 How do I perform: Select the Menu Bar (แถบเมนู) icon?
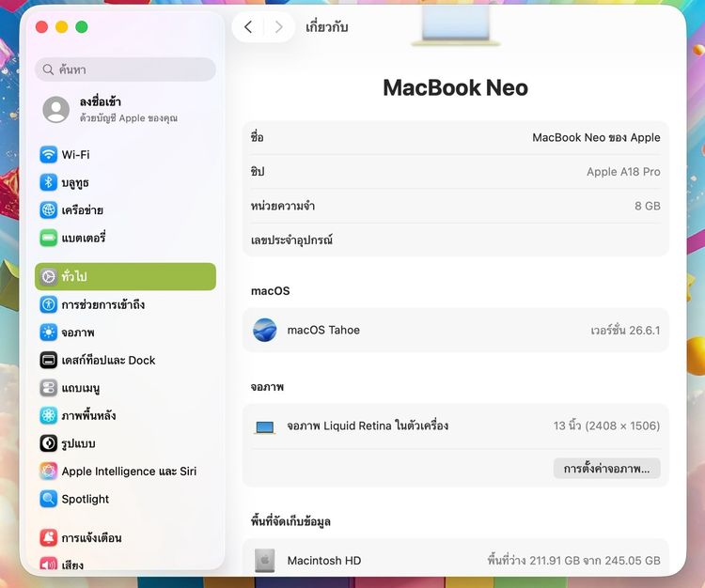pyautogui.click(x=48, y=388)
